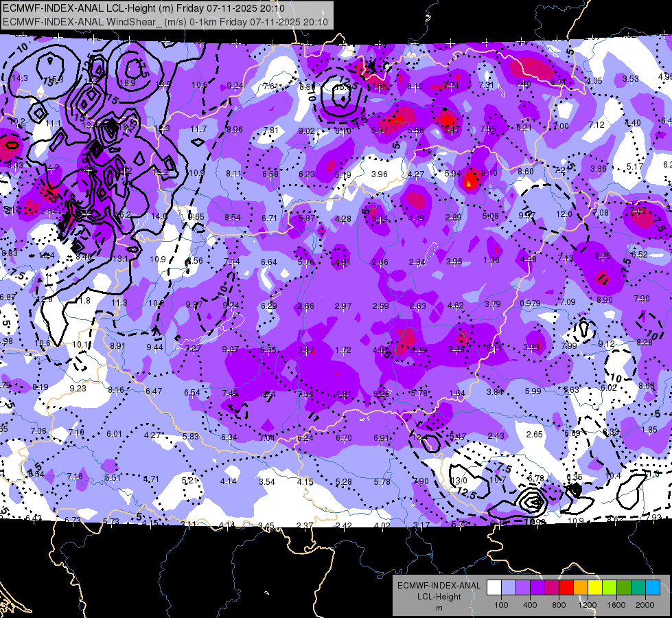This screenshot has height=618, width=672.
Task: Click the 8.90 wind shear value
Action: click(x=605, y=300)
